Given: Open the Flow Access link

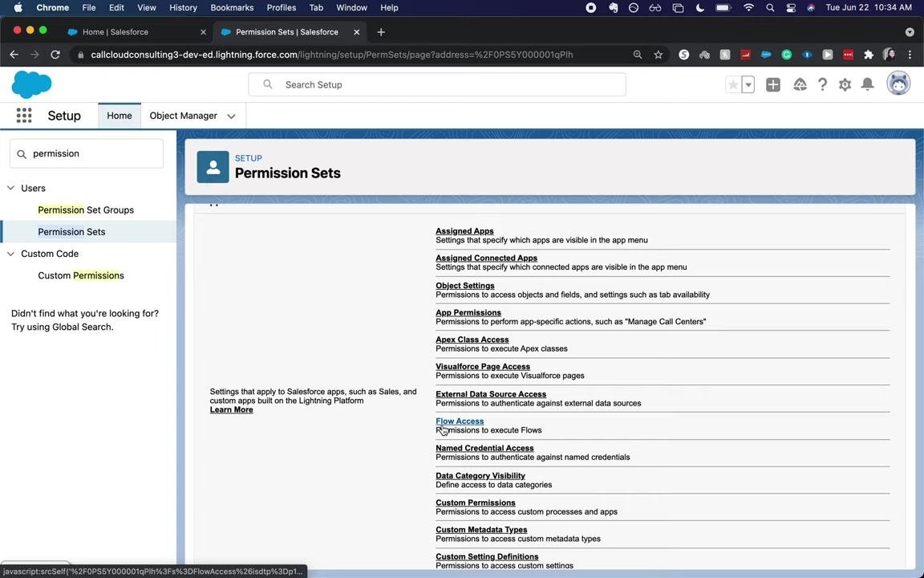Looking at the screenshot, I should pyautogui.click(x=460, y=421).
